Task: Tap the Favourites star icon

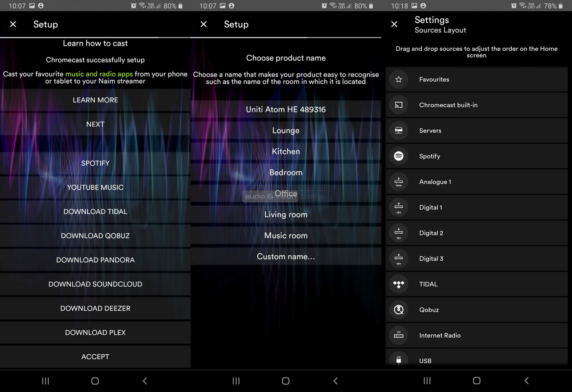Action: coord(399,79)
